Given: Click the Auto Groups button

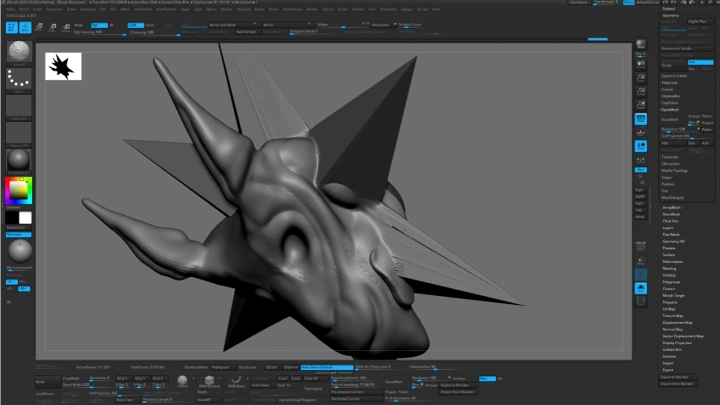Looking at the screenshot, I should (x=247, y=32).
